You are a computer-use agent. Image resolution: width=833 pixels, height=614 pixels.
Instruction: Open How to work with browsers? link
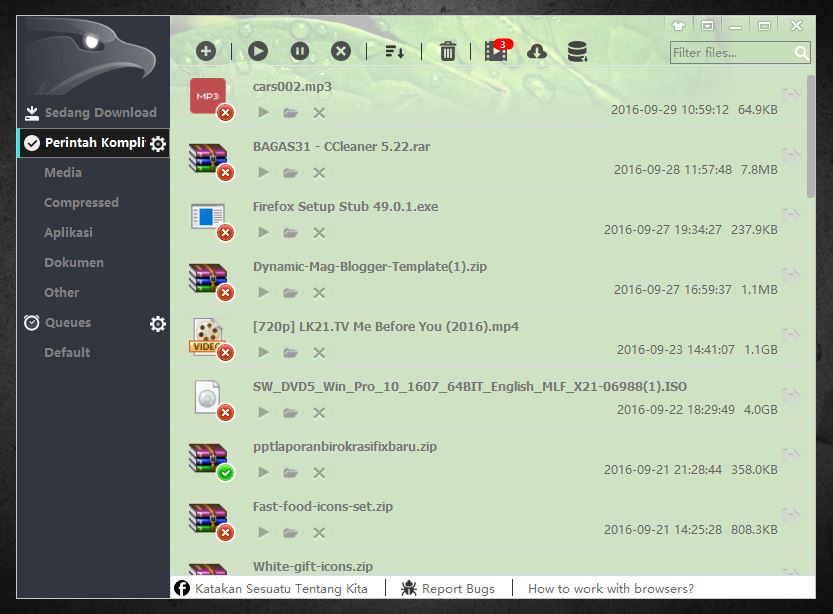tap(611, 589)
